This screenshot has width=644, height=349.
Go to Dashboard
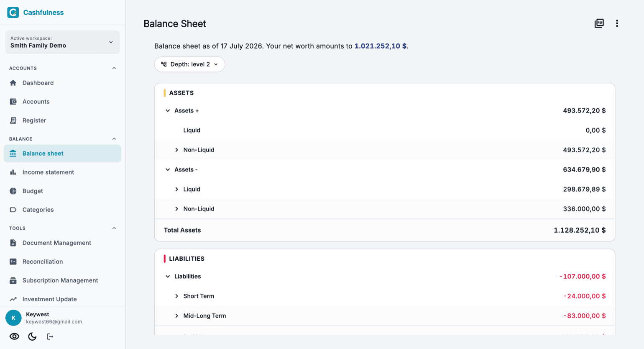[x=62, y=83]
